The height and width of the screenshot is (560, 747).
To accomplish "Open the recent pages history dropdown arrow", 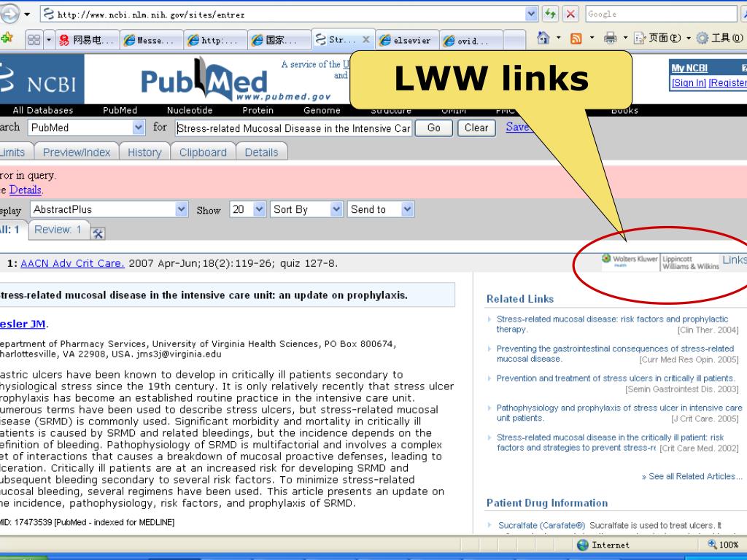I will (27, 15).
